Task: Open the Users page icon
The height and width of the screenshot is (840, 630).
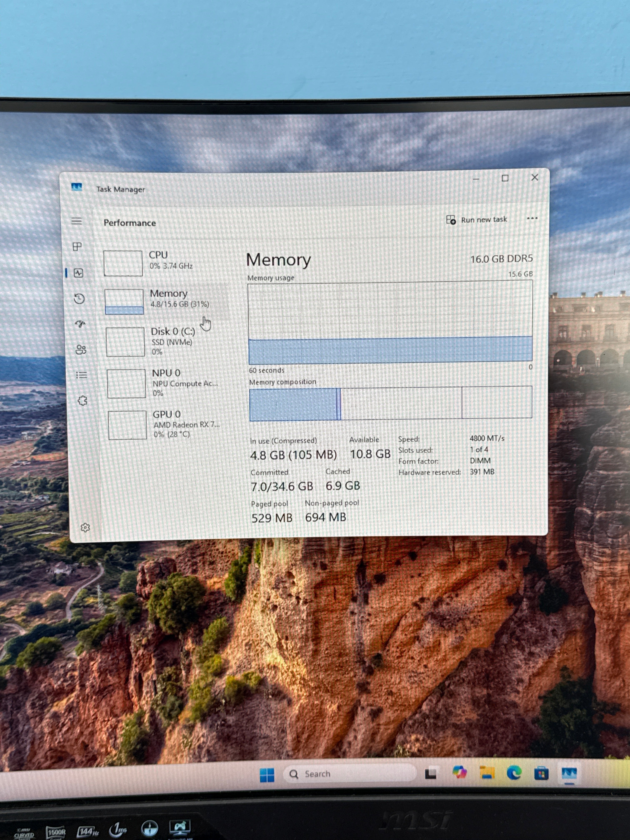Action: coord(81,349)
